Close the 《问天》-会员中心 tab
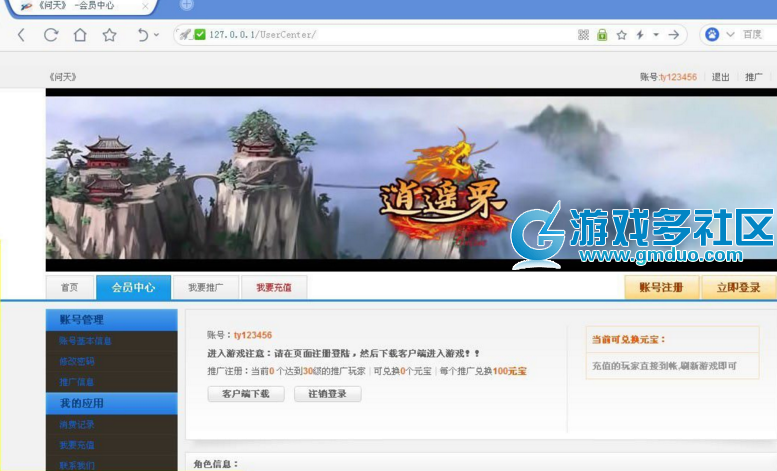Viewport: 777px width, 471px height. coord(145,6)
